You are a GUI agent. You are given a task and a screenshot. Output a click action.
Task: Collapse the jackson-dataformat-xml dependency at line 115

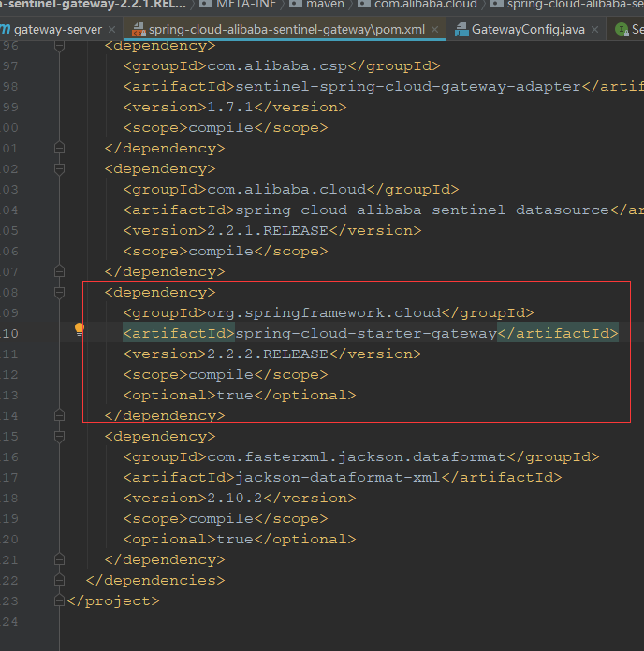59,437
